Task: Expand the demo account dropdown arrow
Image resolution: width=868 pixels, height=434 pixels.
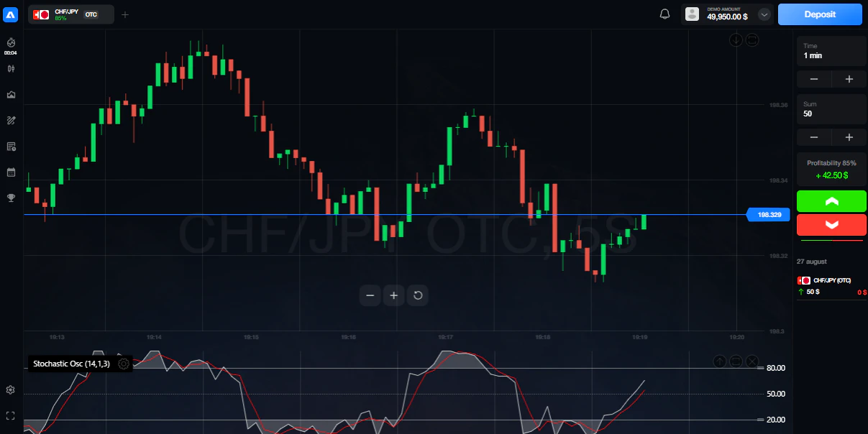Action: [x=764, y=14]
